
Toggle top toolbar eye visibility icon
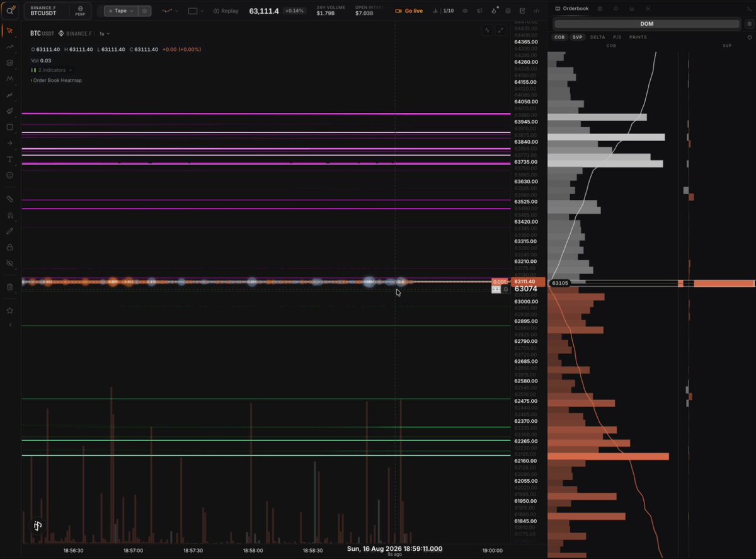tap(465, 11)
